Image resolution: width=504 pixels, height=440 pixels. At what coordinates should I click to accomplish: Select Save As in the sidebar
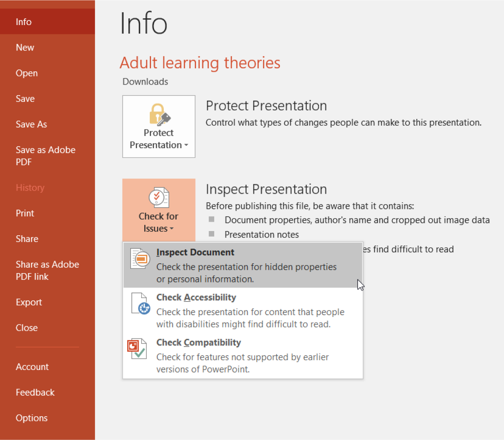47,124
